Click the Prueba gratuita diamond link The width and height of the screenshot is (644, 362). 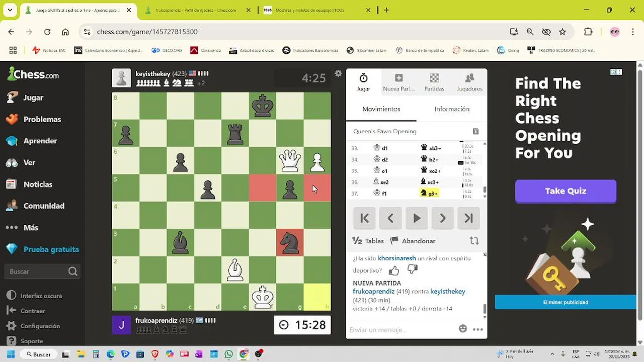tap(42, 249)
